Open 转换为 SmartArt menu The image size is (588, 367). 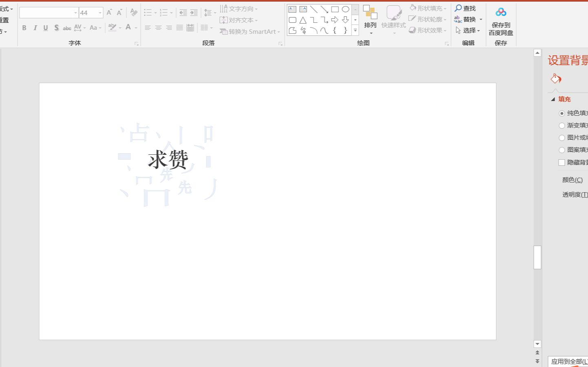point(250,31)
